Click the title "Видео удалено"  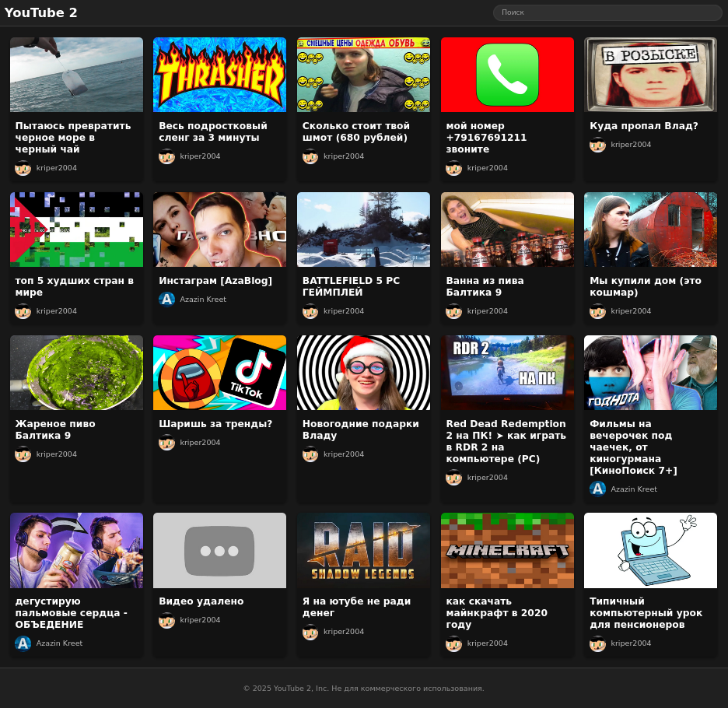pyautogui.click(x=201, y=601)
